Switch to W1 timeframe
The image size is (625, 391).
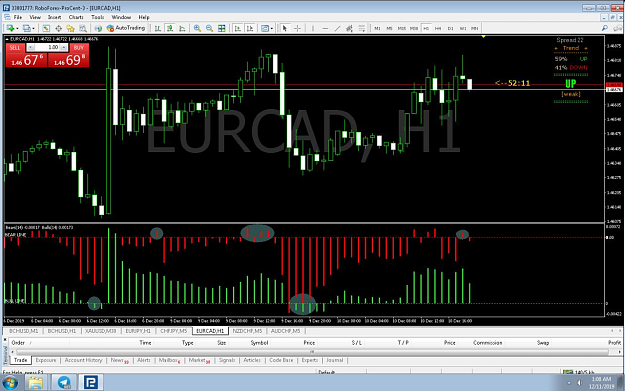(x=463, y=28)
